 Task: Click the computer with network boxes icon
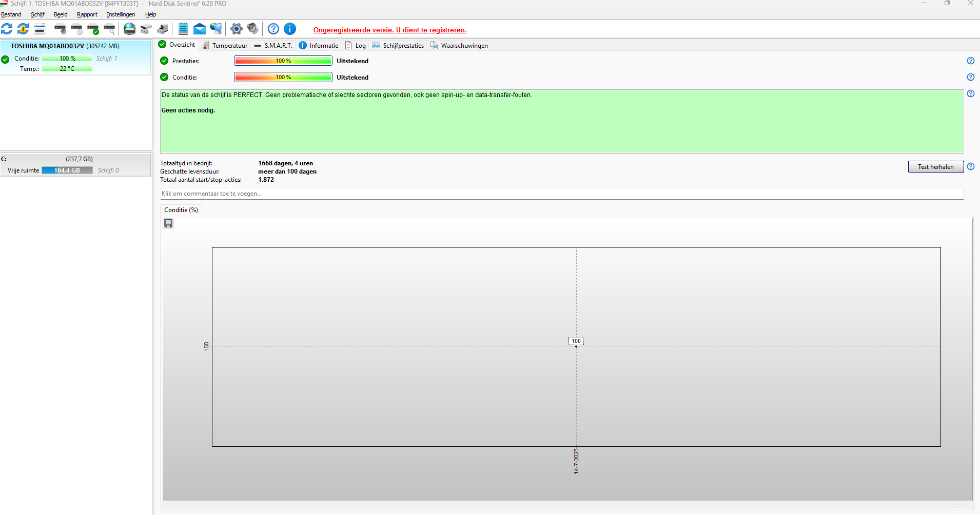point(163,29)
